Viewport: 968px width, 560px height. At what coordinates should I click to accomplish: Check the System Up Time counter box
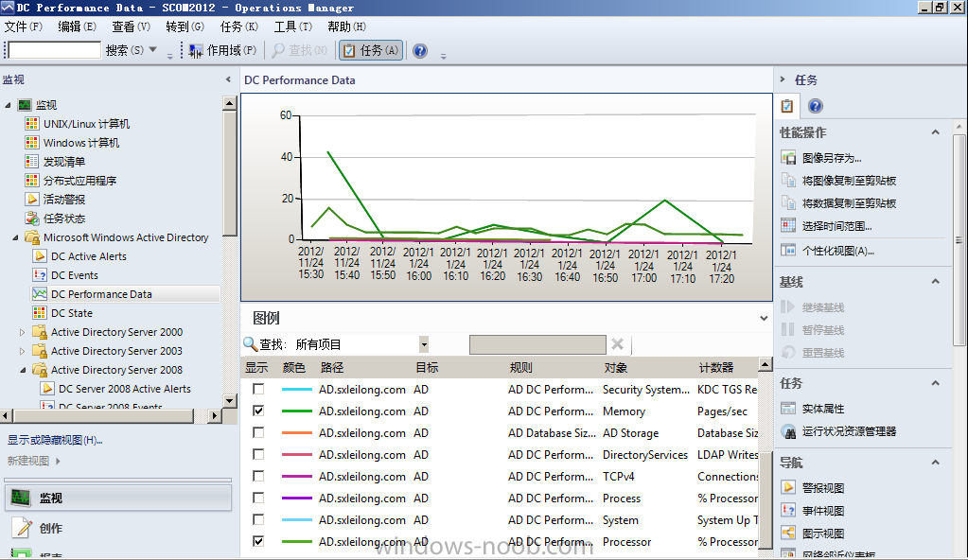[x=258, y=519]
